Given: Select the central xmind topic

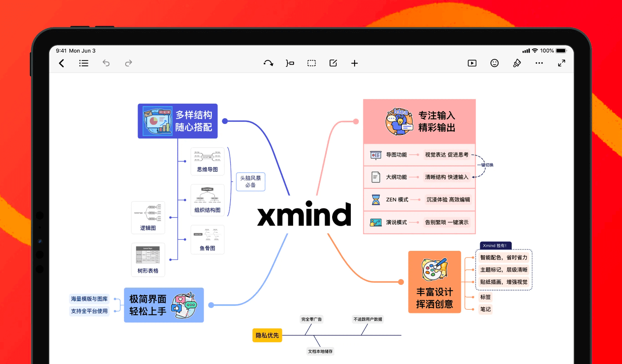Looking at the screenshot, I should (304, 214).
